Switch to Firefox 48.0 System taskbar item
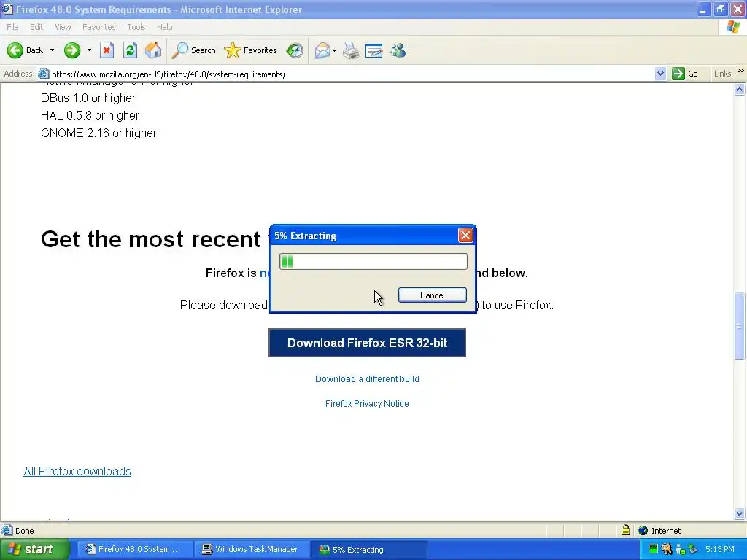 pyautogui.click(x=134, y=550)
